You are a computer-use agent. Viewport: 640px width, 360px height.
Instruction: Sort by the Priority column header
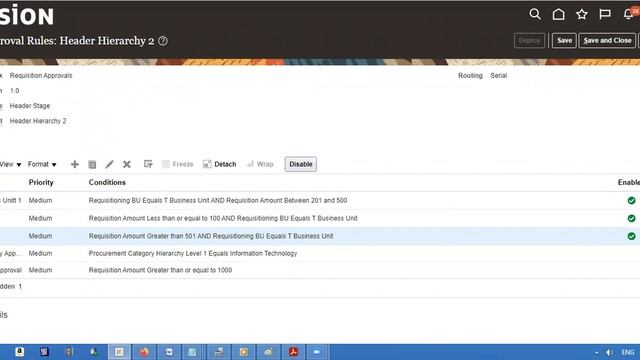tap(41, 182)
